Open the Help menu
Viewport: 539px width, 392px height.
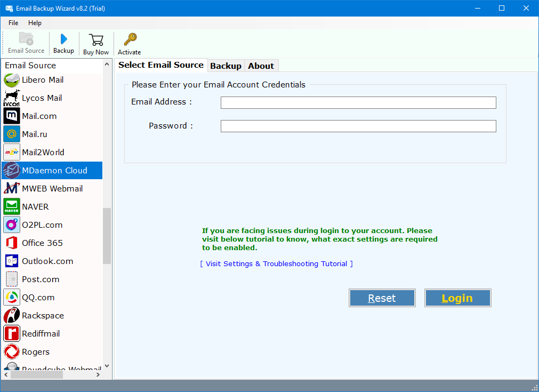point(35,23)
